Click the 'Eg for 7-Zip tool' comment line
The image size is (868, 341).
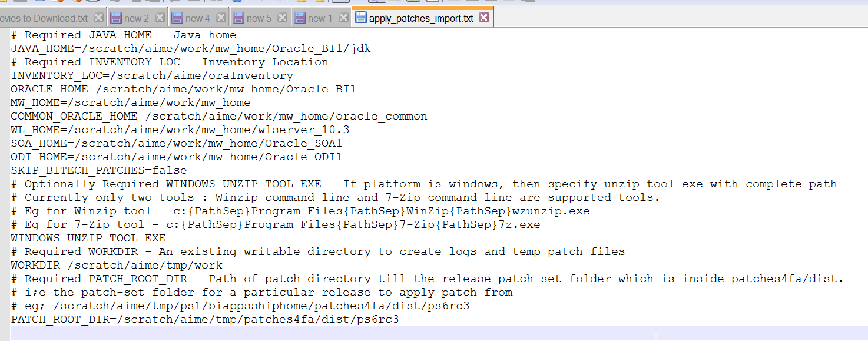[276, 224]
